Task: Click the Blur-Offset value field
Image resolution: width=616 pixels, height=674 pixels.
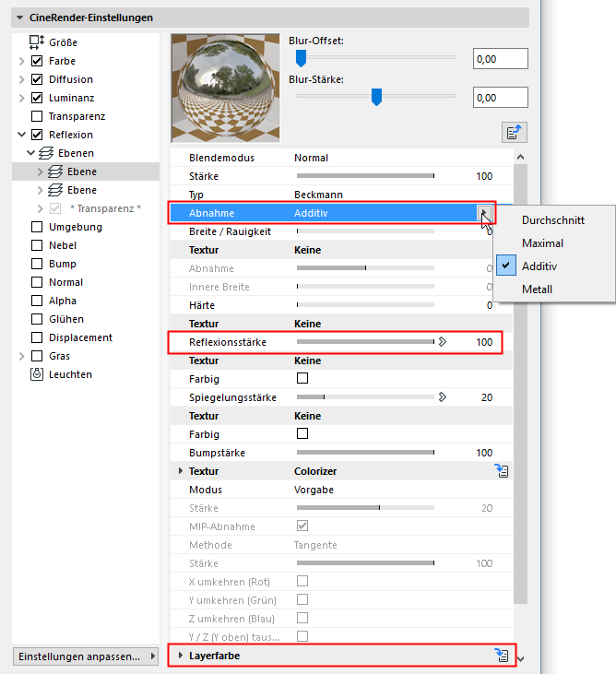Action: [501, 58]
